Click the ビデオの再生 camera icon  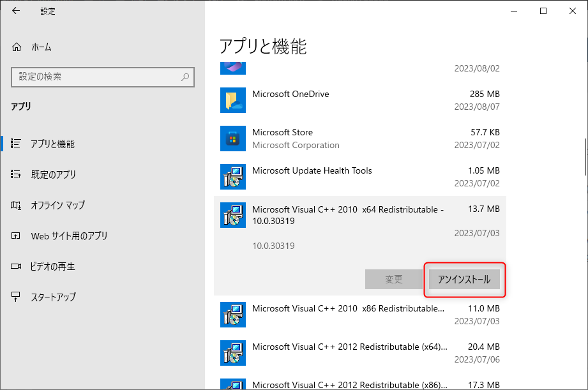tap(16, 266)
